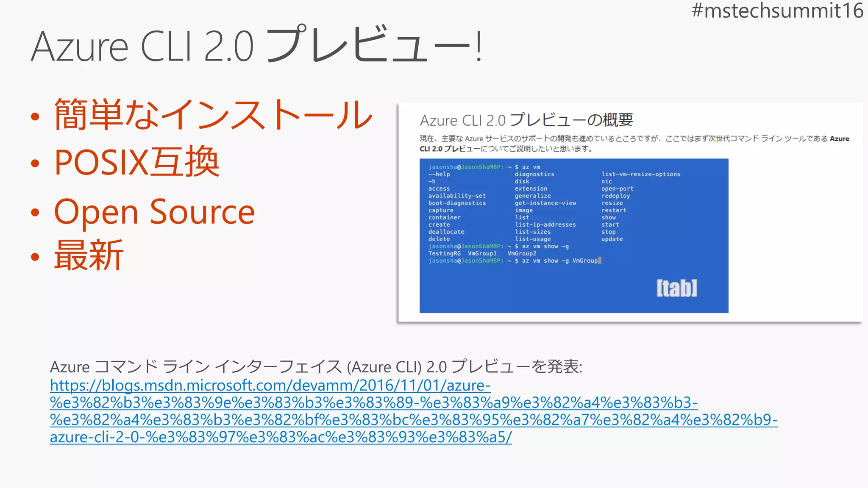The image size is (868, 488).
Task: Click 'list-vm-resize-options' in the terminal image
Action: pos(641,174)
